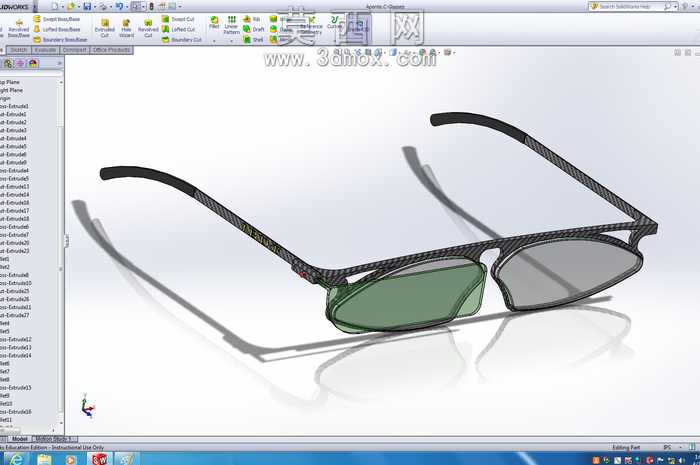Expand the search box options dropdown
The height and width of the screenshot is (465, 700).
676,6
